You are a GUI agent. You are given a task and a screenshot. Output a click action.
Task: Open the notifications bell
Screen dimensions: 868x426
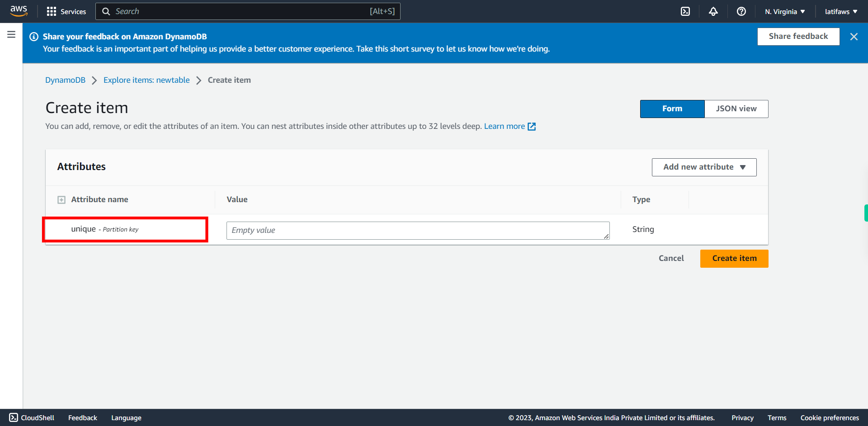713,11
